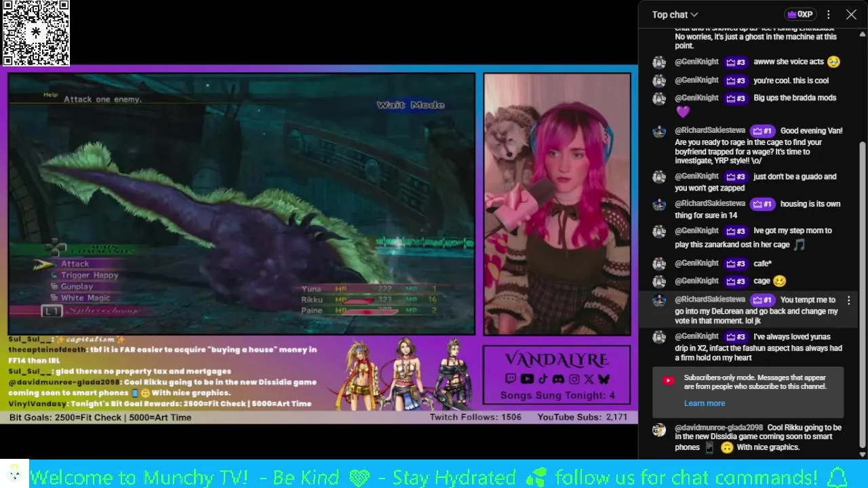The image size is (868, 488).
Task: Click the Bluesky butterfly icon under VANDALYRE
Action: 604,379
